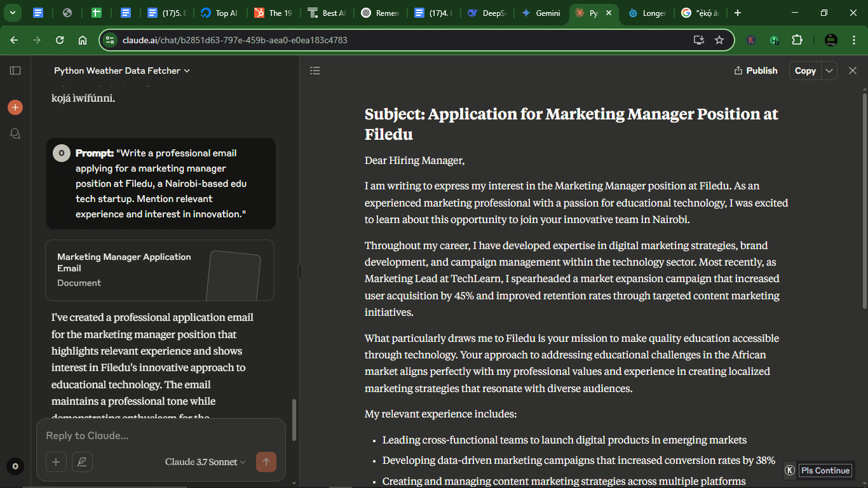Publish the artifact
The width and height of the screenshot is (868, 488).
click(756, 71)
